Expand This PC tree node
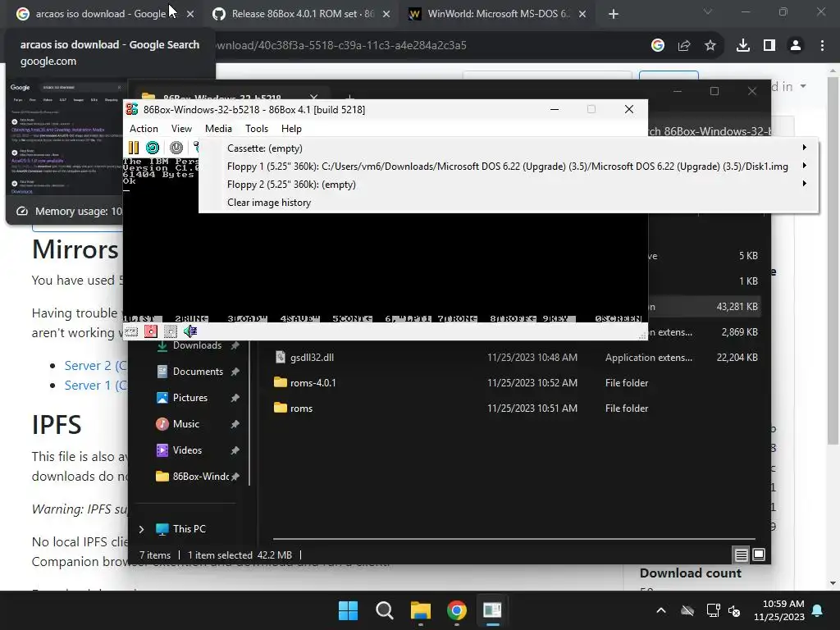 click(x=141, y=529)
